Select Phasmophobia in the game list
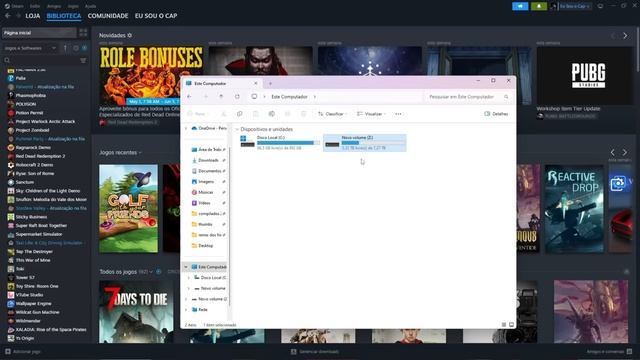Image resolution: width=640 pixels, height=360 pixels. [x=31, y=96]
